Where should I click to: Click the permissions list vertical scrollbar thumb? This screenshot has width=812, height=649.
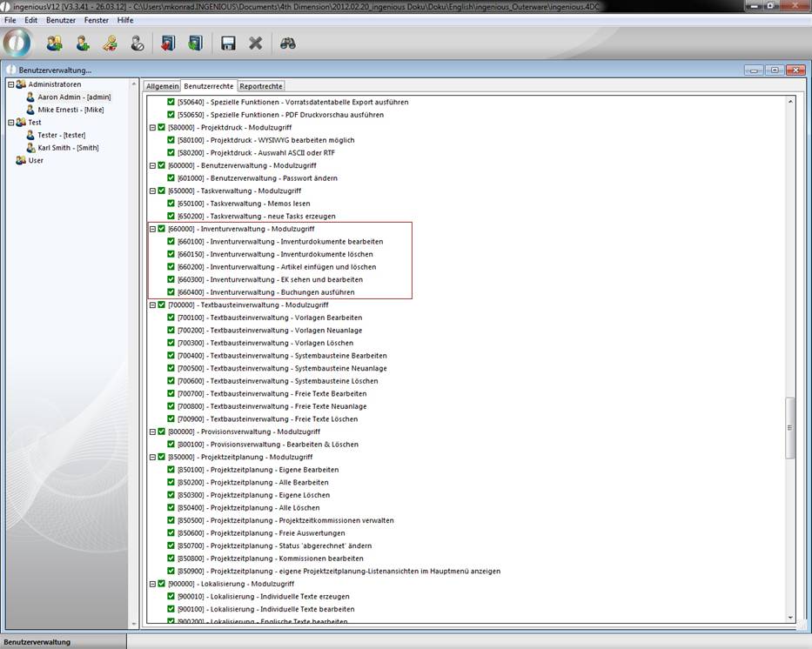pyautogui.click(x=790, y=428)
